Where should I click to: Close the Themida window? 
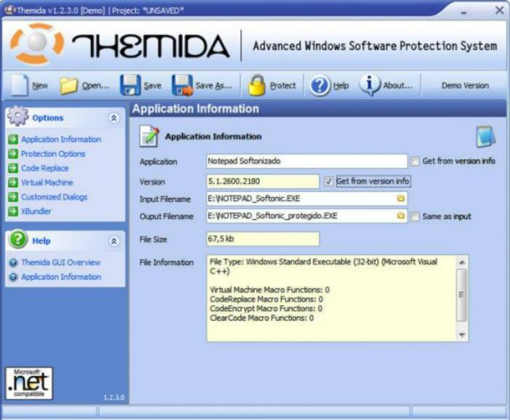pyautogui.click(x=499, y=10)
